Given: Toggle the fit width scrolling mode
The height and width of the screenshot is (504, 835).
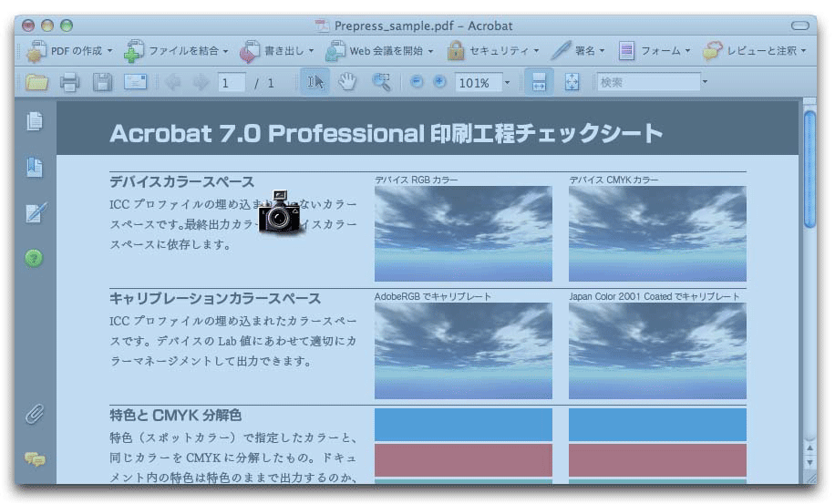Looking at the screenshot, I should coord(539,82).
